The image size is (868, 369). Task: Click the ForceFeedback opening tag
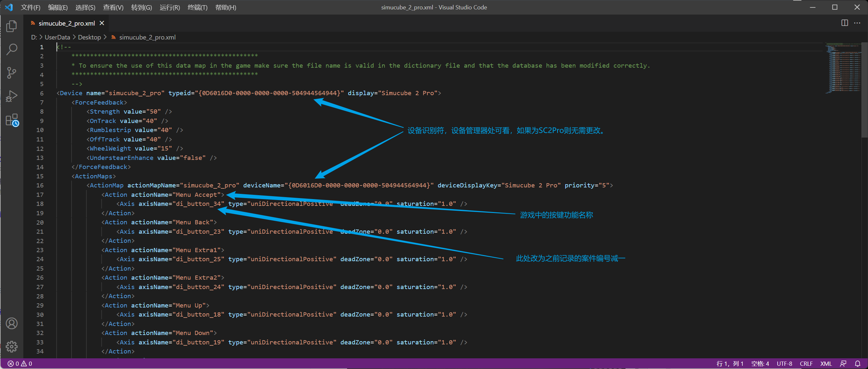coord(99,102)
